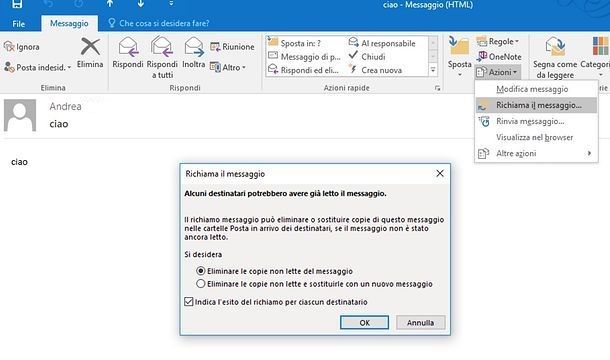This screenshot has width=610, height=360.
Task: Switch to the Messaggio ribbon tab
Action: coord(69,23)
